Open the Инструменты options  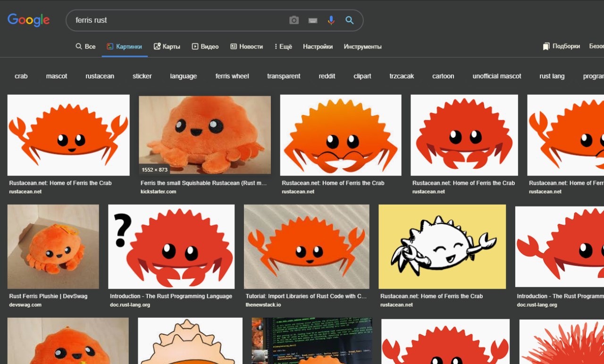[362, 46]
